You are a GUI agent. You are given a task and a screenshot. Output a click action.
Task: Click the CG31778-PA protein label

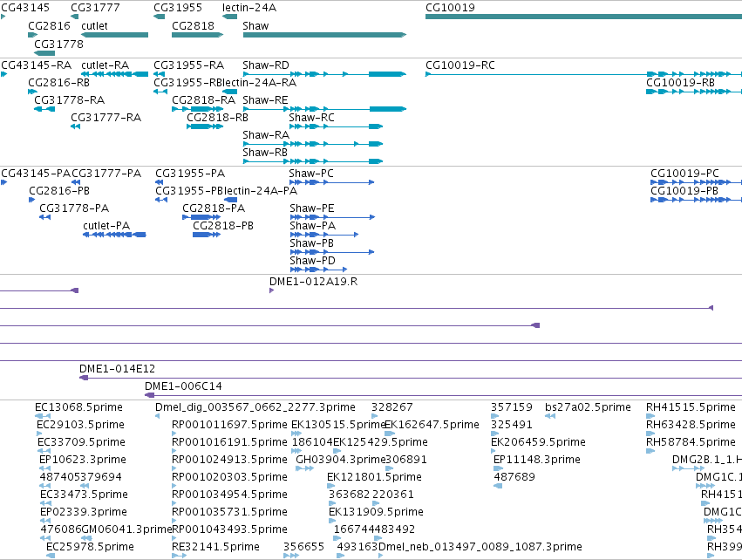click(74, 208)
